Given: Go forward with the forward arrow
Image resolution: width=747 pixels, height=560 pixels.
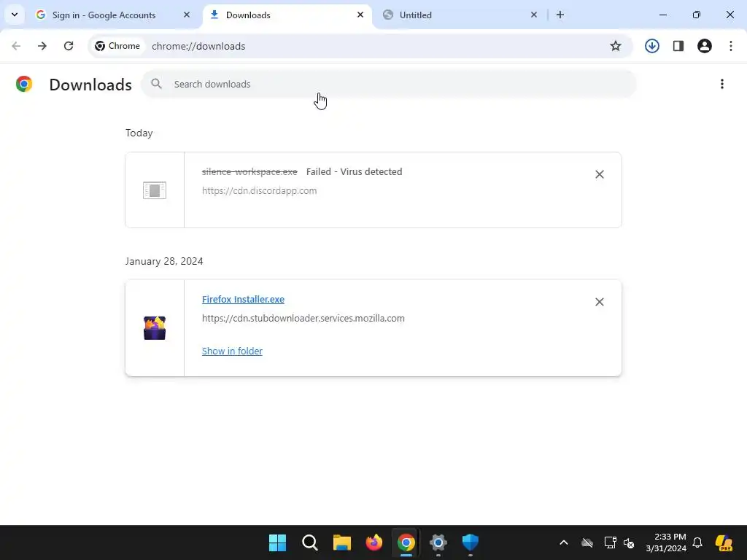Looking at the screenshot, I should tap(42, 46).
